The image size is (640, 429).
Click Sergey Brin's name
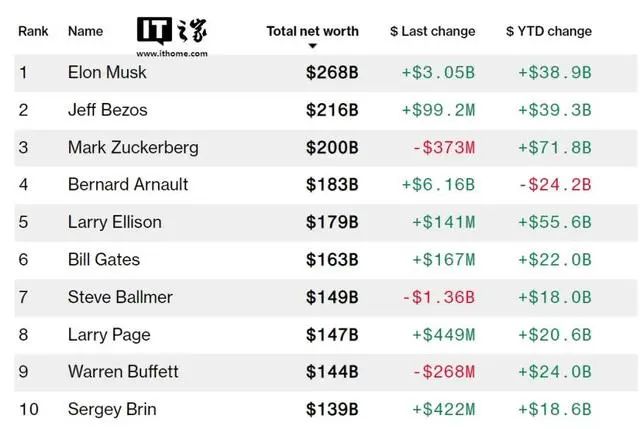point(112,409)
